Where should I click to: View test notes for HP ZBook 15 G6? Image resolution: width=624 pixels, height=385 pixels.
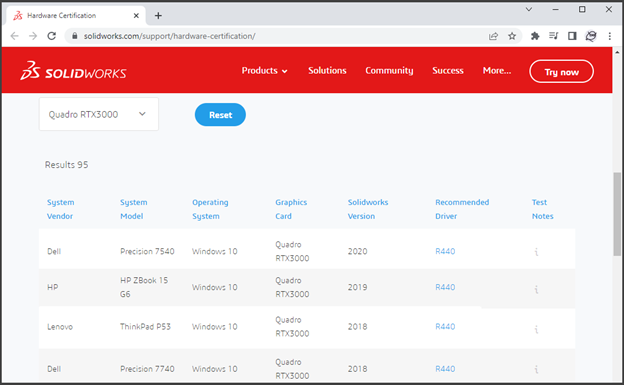tap(536, 289)
